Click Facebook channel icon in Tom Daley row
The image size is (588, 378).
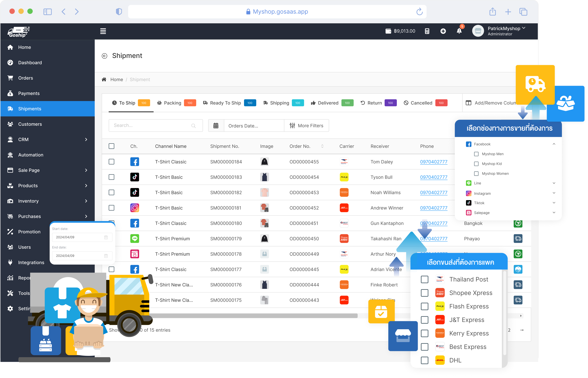tap(135, 162)
